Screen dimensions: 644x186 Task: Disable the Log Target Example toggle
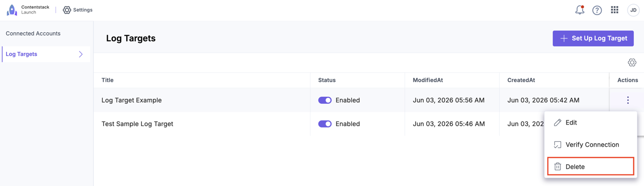tap(325, 100)
